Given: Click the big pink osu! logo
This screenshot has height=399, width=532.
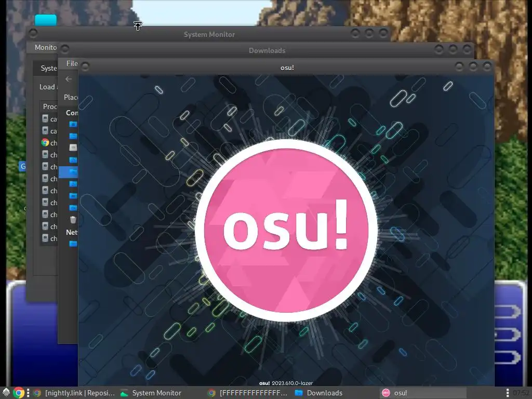Looking at the screenshot, I should [286, 230].
